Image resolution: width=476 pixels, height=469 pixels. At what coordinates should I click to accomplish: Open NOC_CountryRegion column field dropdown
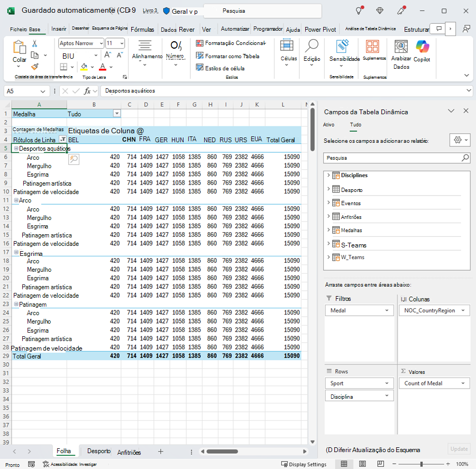[x=463, y=310]
